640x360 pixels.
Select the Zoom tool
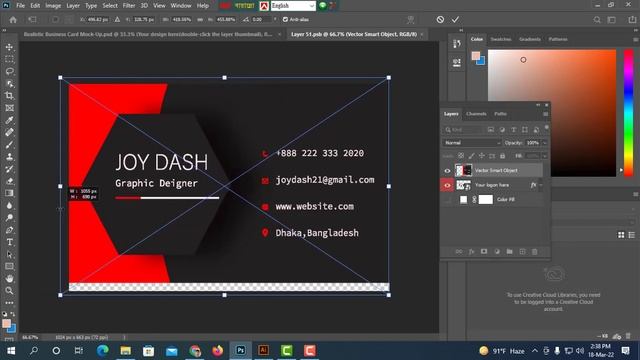pyautogui.click(x=9, y=291)
